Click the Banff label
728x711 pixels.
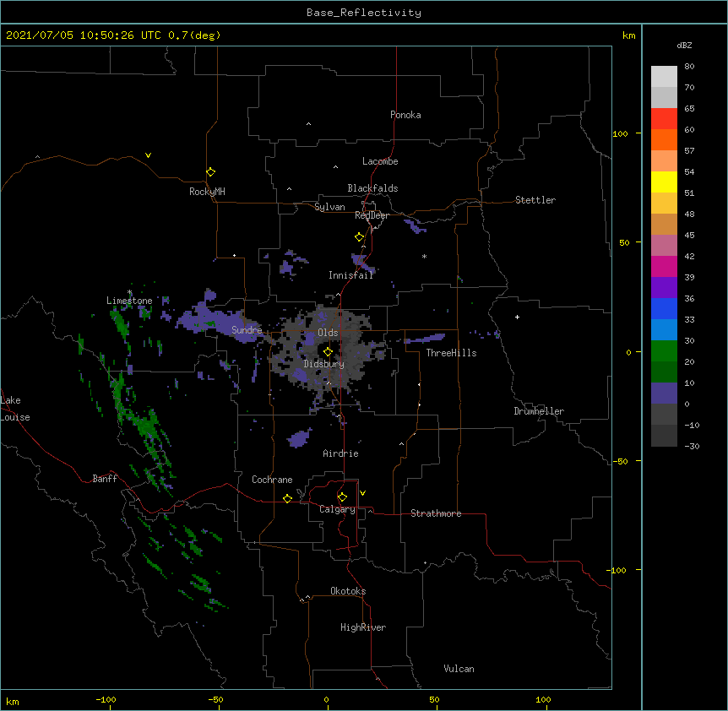[x=105, y=479]
